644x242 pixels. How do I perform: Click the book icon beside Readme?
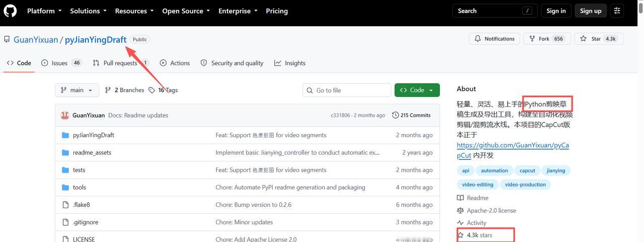(460, 198)
